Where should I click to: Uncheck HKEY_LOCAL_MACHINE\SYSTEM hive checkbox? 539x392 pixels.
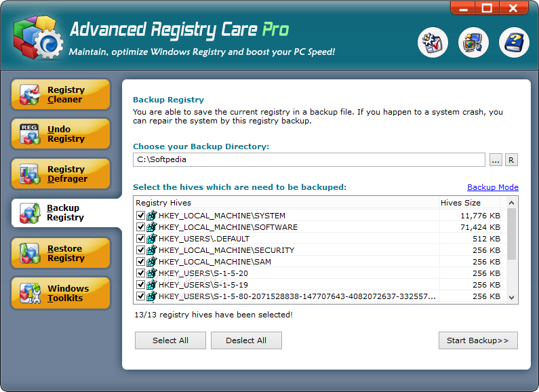tap(140, 215)
